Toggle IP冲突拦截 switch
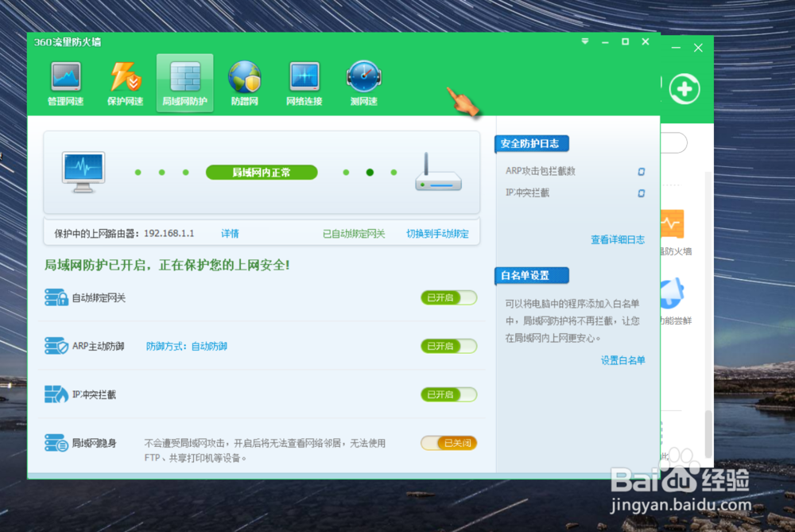The height and width of the screenshot is (532, 795). 448,394
